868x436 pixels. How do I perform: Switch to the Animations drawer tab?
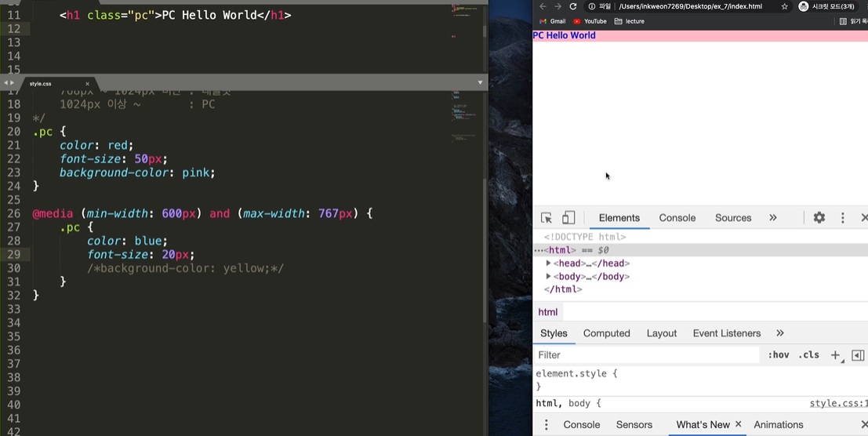click(779, 424)
